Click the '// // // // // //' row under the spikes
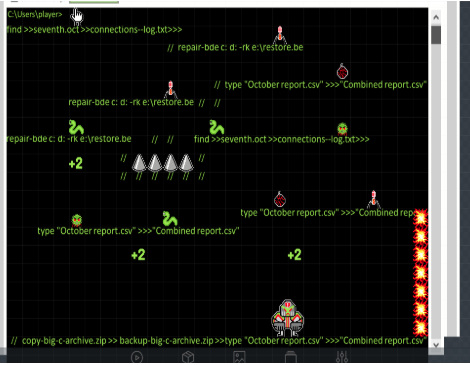This screenshot has width=470, height=365. pyautogui.click(x=163, y=176)
